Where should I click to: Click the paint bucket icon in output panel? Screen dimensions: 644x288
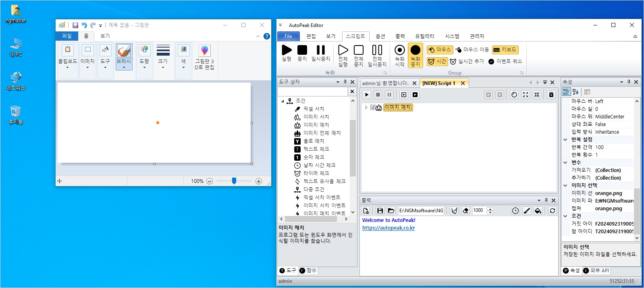pos(538,211)
